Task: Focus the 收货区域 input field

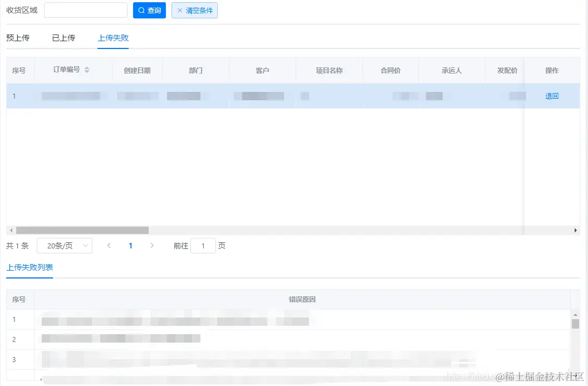Action: tap(86, 10)
